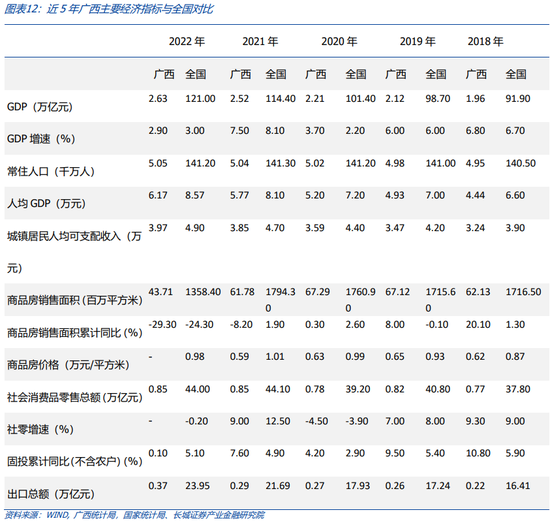The width and height of the screenshot is (550, 523).
Task: Click the population value '141.30'
Action: [x=280, y=163]
